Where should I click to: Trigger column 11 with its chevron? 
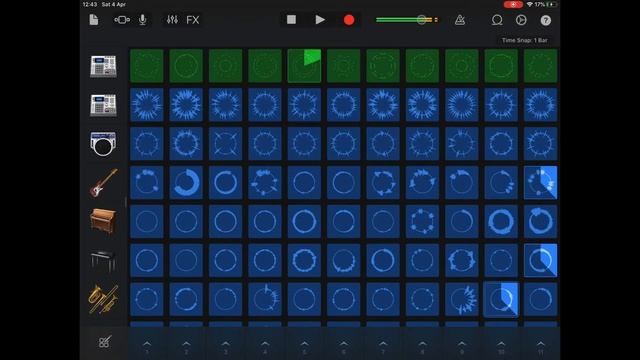[540, 344]
